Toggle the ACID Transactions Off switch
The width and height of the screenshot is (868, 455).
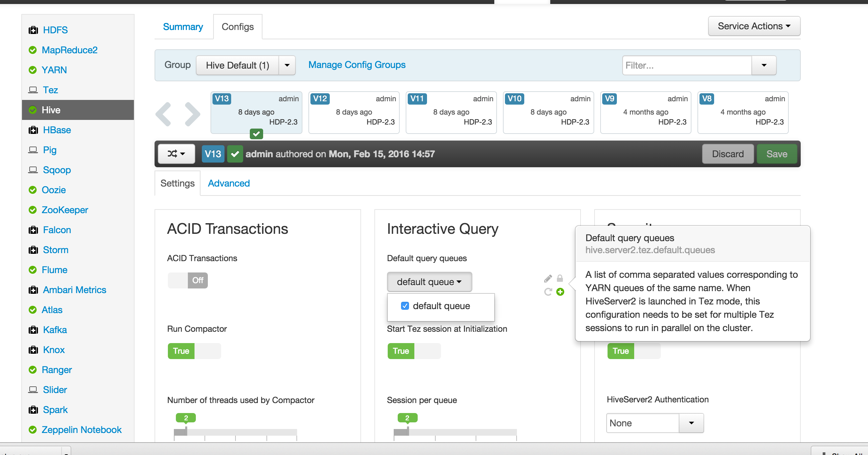(188, 280)
